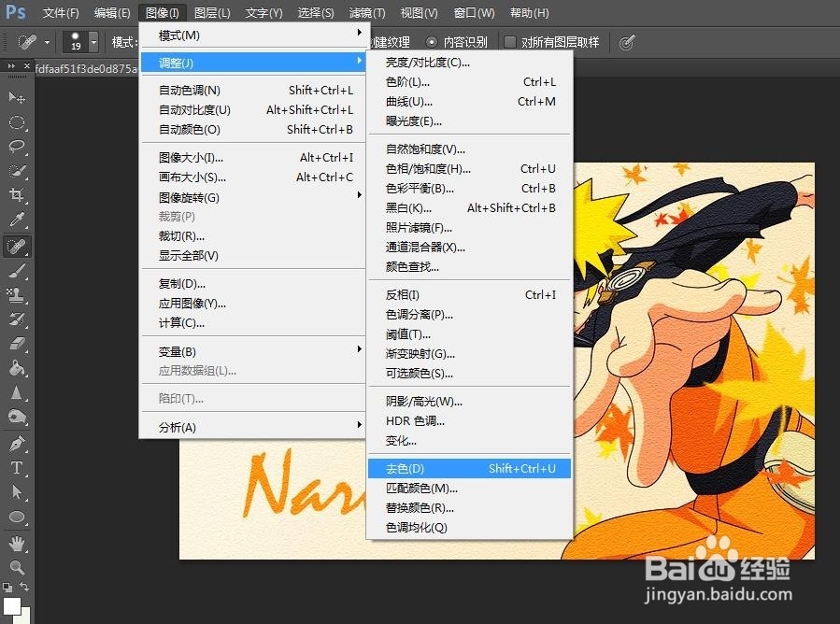Open tool preset dropdown arrow
This screenshot has width=840, height=624.
point(47,42)
